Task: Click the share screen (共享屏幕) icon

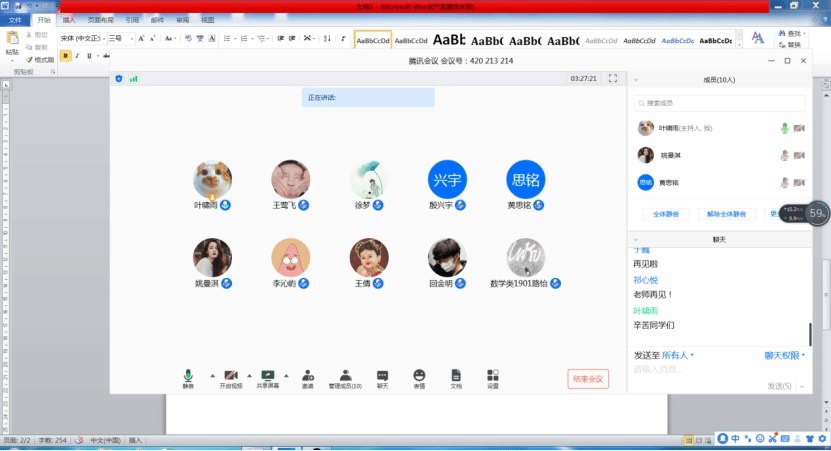Action: (x=268, y=375)
